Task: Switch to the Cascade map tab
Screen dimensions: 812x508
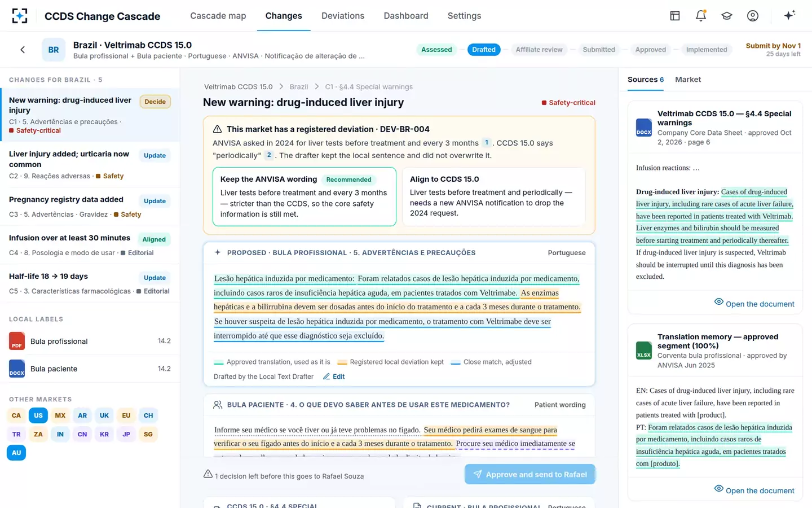Action: click(218, 16)
